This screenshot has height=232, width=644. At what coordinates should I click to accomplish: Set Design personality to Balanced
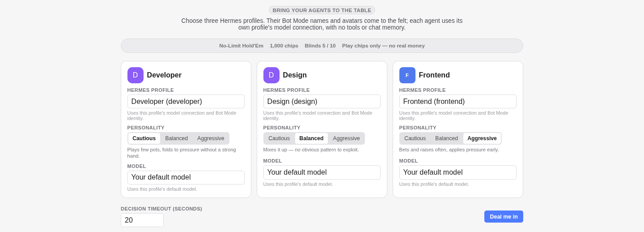point(311,138)
